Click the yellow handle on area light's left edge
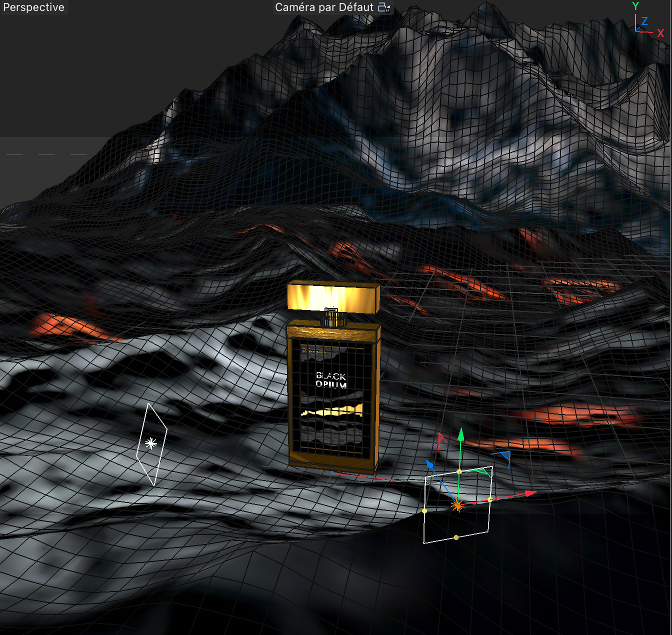This screenshot has height=635, width=672. 425,510
